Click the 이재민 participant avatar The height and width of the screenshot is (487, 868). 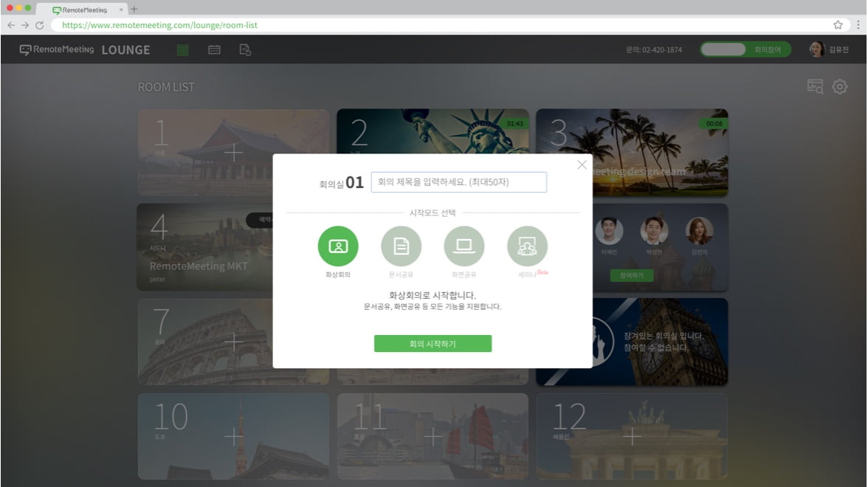point(609,231)
